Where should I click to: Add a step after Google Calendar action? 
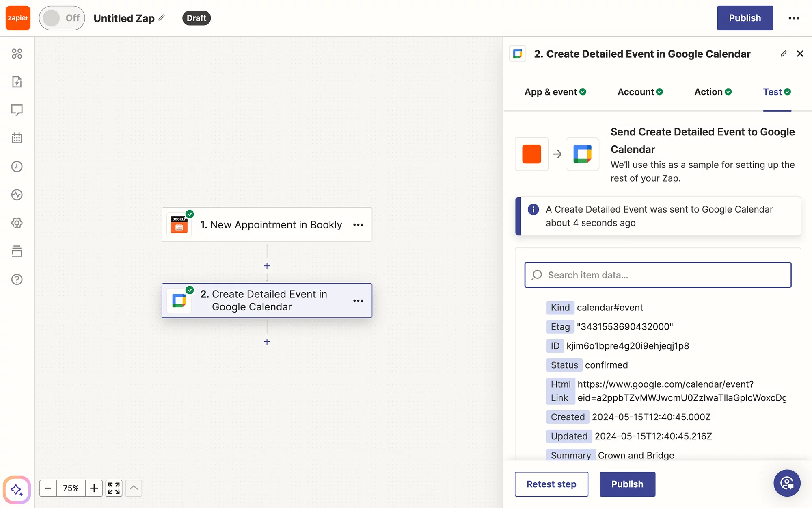(267, 341)
